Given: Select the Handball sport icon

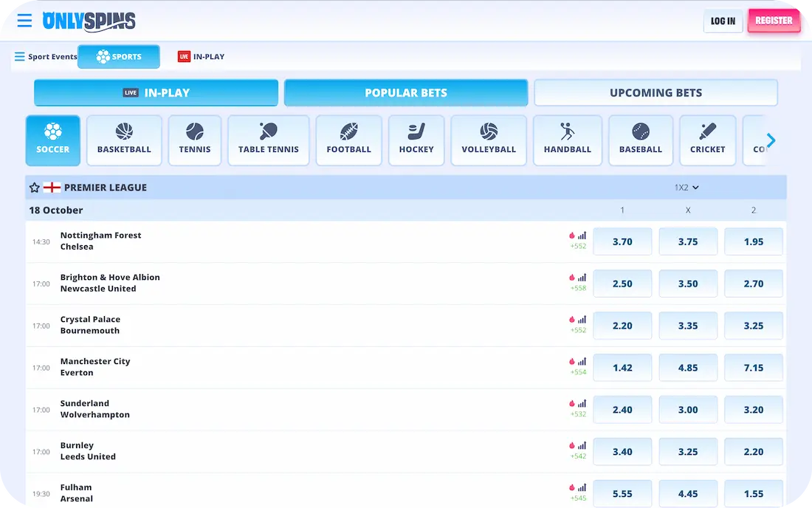Looking at the screenshot, I should click(x=567, y=140).
